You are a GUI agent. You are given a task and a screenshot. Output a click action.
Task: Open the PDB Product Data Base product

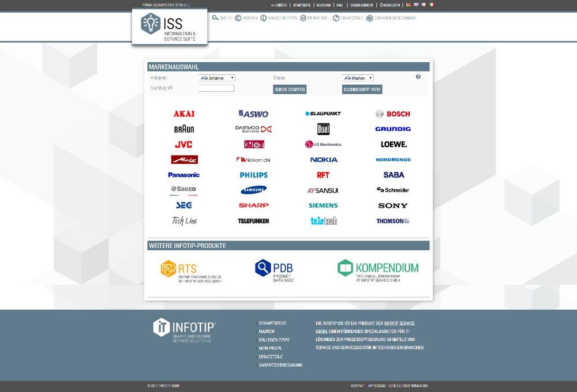(274, 270)
